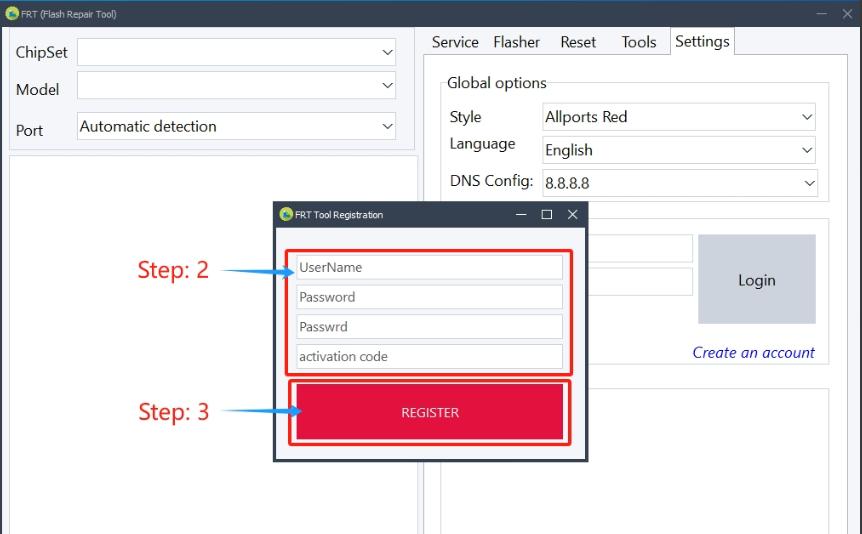Focus the UserName field in registration dialog
Viewport: 862px width, 534px height.
pos(429,267)
